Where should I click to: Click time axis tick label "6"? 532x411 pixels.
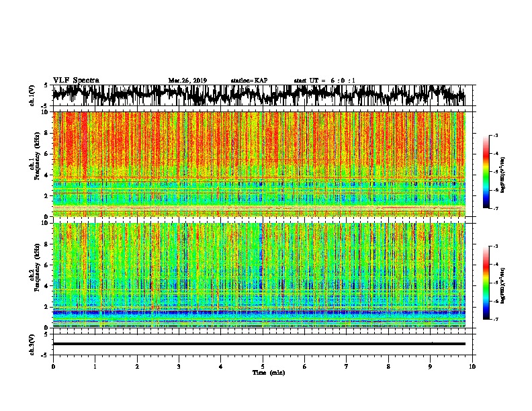tap(305, 367)
